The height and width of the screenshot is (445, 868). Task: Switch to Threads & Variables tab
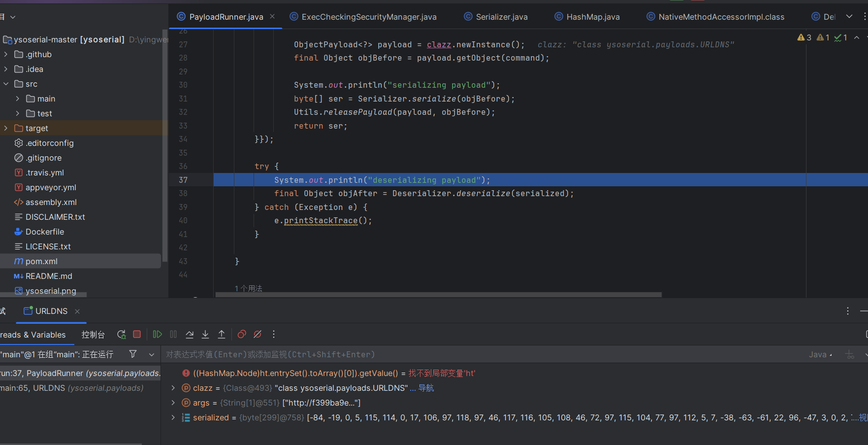tap(33, 335)
